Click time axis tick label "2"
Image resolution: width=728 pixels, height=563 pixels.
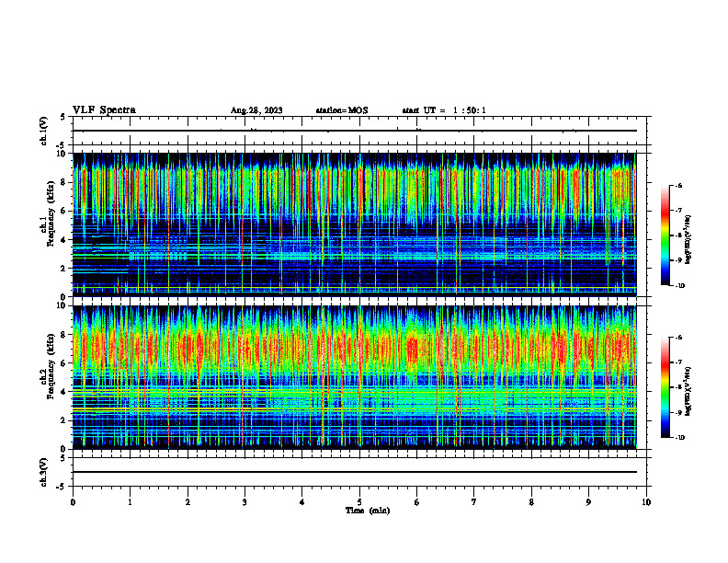click(188, 502)
